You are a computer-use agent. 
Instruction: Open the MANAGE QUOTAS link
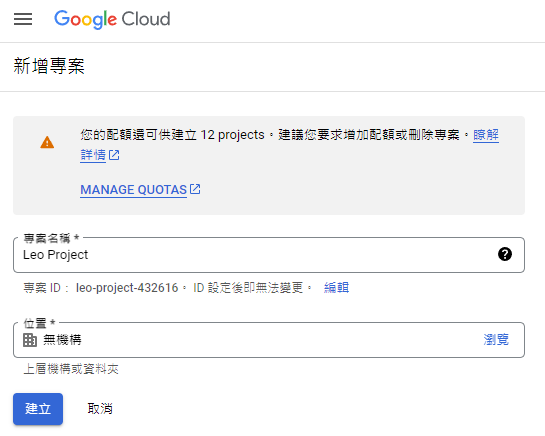tap(133, 190)
